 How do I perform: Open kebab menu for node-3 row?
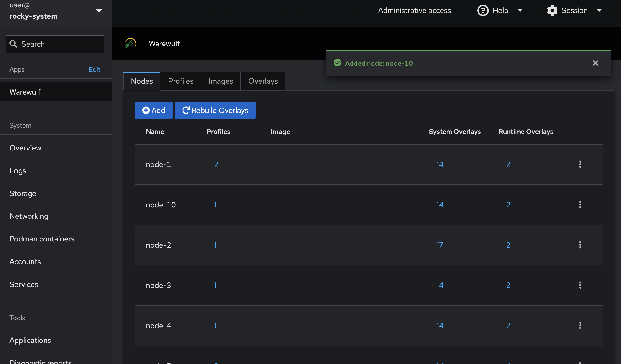click(580, 285)
